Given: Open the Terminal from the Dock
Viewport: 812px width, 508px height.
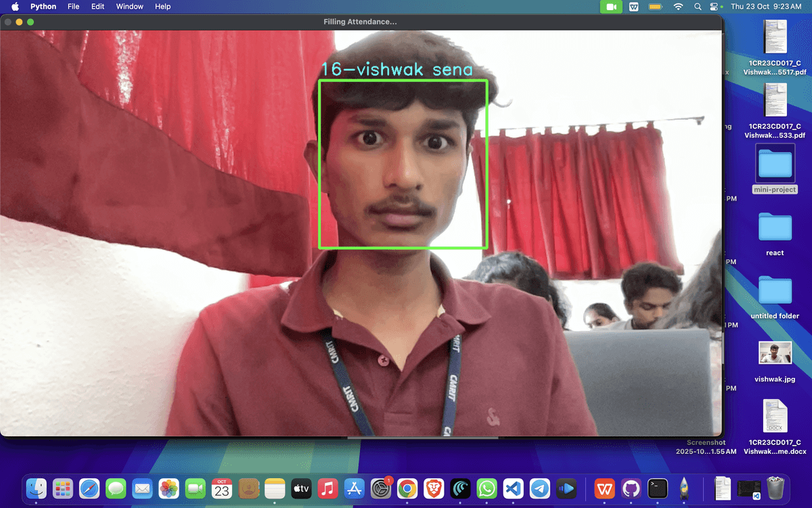Looking at the screenshot, I should tap(657, 488).
